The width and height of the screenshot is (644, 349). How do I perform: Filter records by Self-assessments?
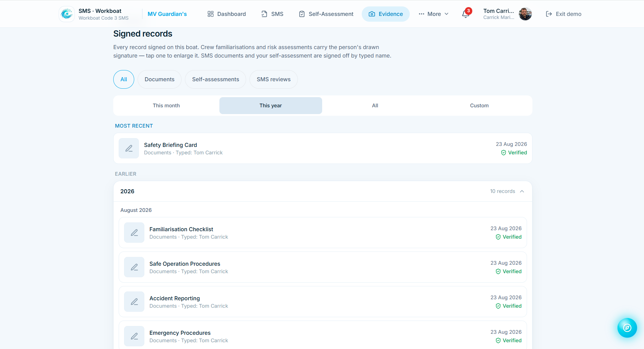pos(216,79)
